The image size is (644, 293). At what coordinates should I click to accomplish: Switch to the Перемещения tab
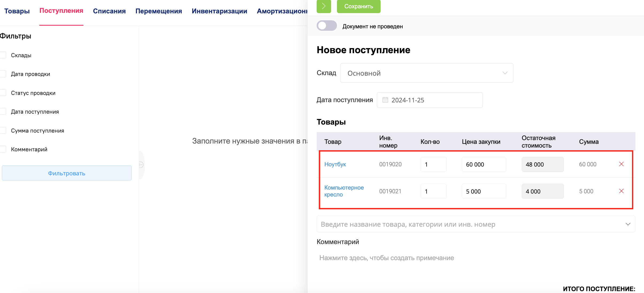(158, 11)
